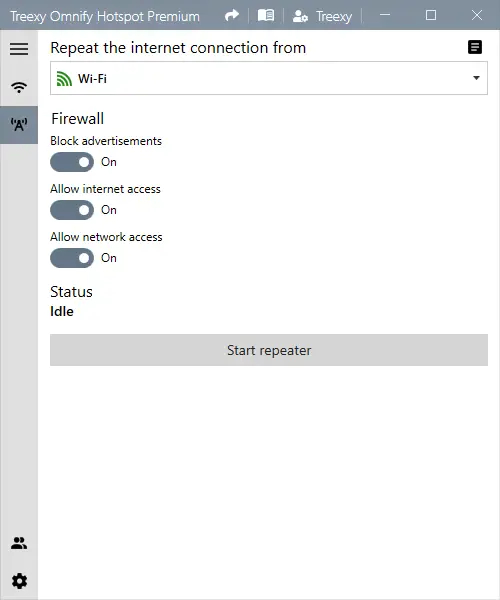The height and width of the screenshot is (600, 500).
Task: Open the Wi-Fi source combo box
Action: 269,78
